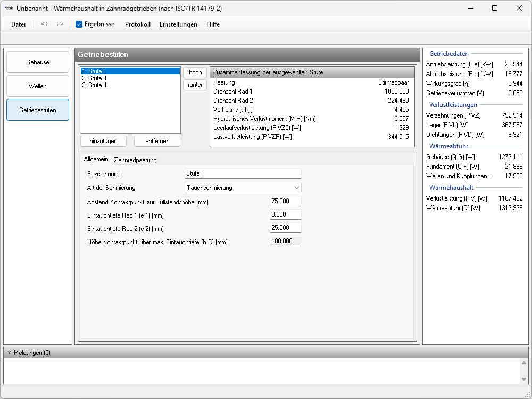This screenshot has height=399, width=532.
Task: Go to the Wellen section
Action: 38,86
